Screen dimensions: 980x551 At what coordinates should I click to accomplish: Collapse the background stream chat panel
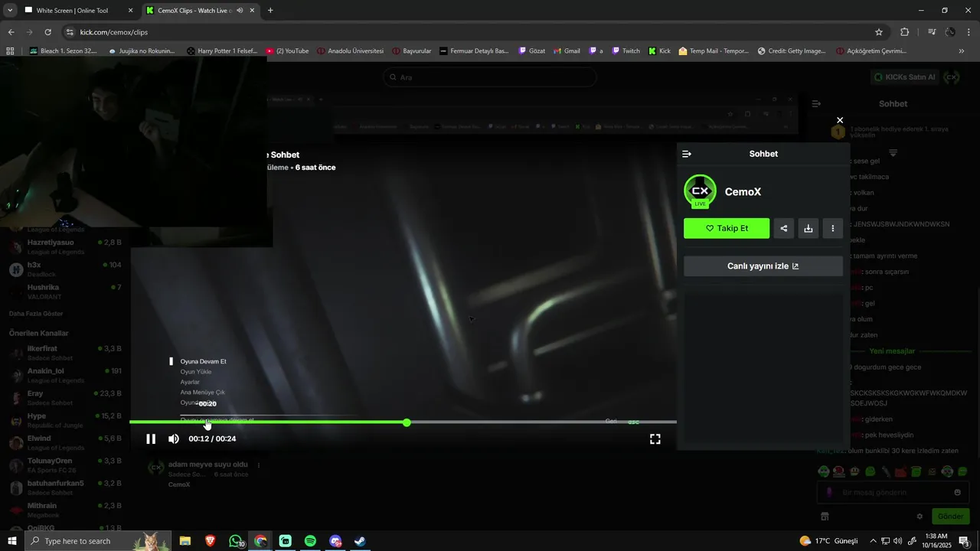(x=816, y=103)
